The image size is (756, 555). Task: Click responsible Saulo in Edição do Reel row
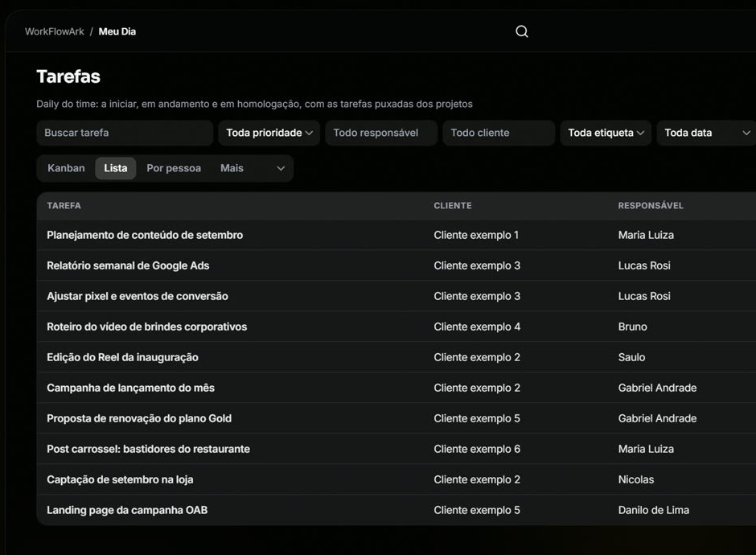(x=631, y=357)
